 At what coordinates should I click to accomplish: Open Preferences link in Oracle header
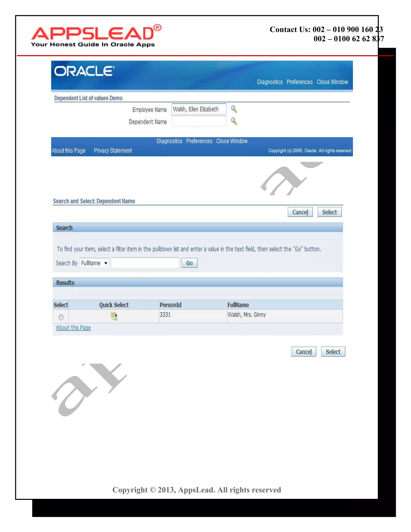click(299, 82)
